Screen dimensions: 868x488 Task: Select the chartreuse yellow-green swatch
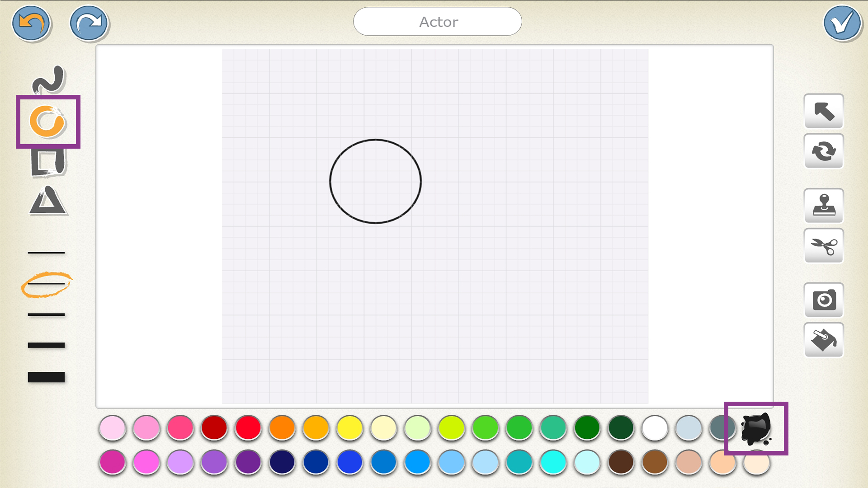[452, 427]
